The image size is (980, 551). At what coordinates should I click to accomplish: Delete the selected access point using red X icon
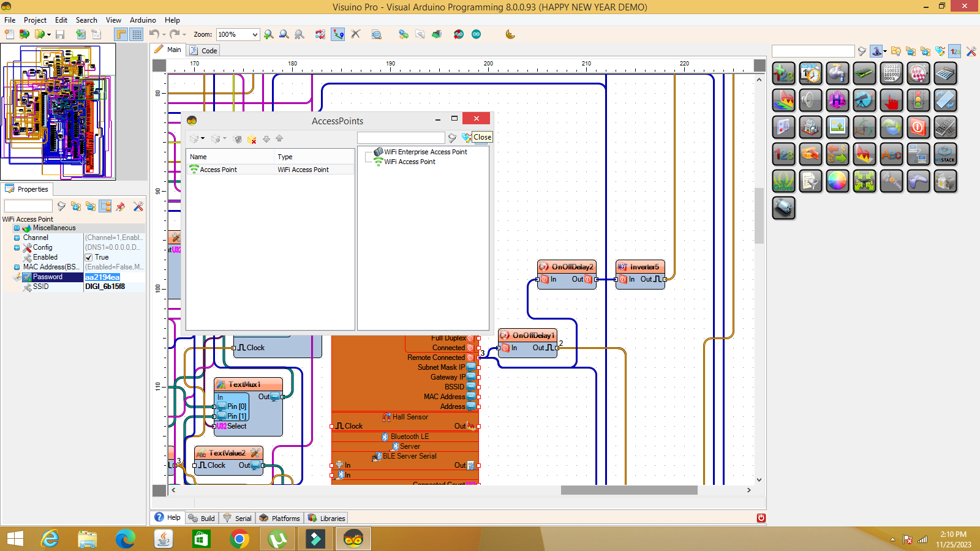252,140
